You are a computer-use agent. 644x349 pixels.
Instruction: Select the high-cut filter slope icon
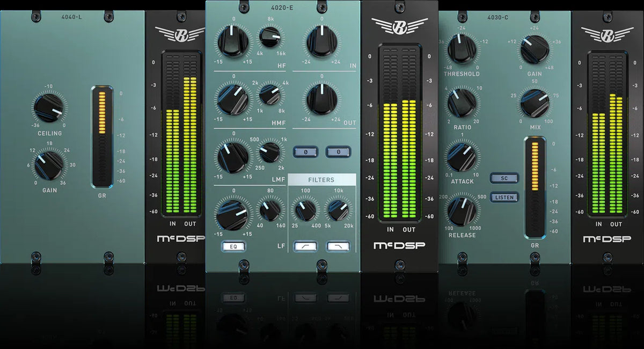(x=338, y=246)
